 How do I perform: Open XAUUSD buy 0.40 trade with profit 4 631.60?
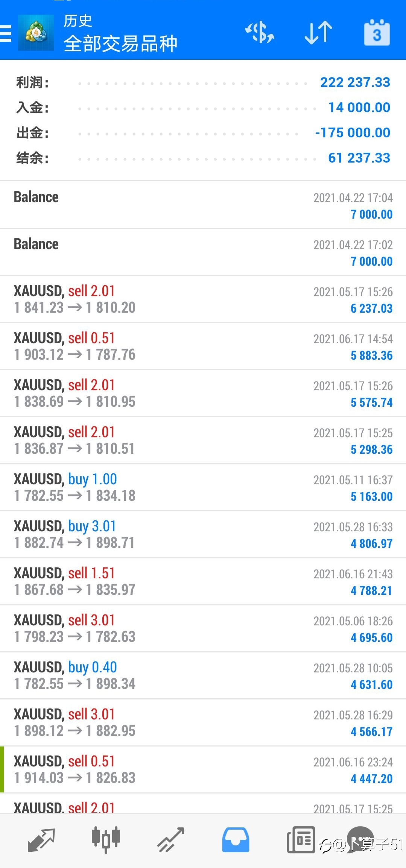(x=203, y=675)
